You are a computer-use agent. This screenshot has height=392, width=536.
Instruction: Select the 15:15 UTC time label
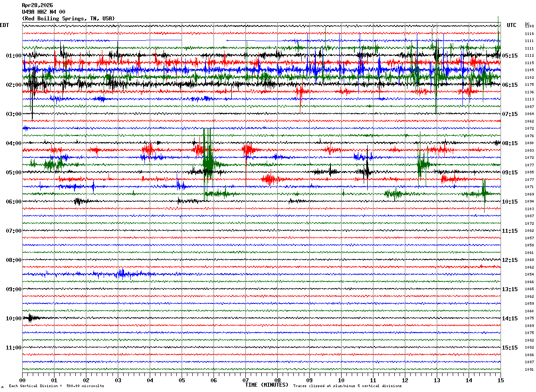tap(510, 348)
